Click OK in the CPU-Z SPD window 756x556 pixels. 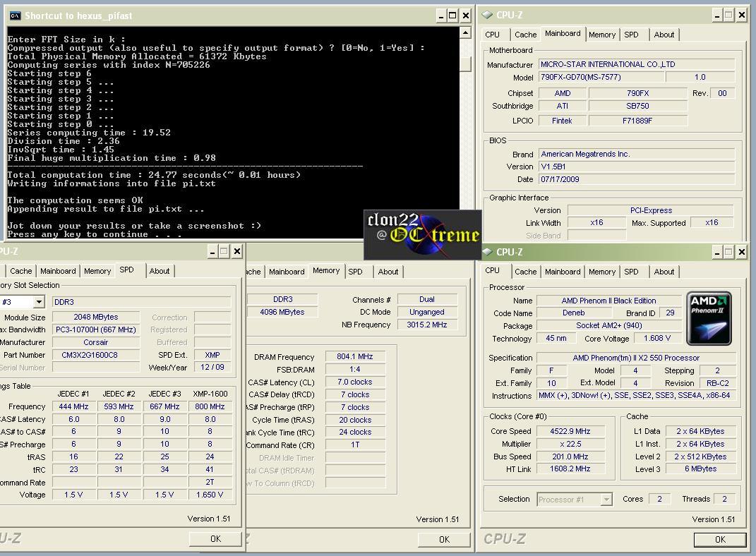(215, 539)
